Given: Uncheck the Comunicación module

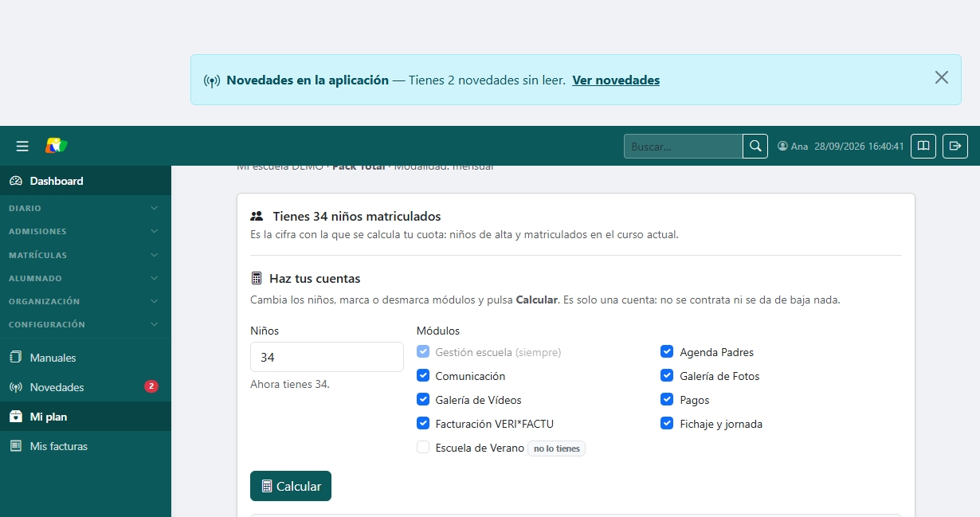Looking at the screenshot, I should (423, 375).
